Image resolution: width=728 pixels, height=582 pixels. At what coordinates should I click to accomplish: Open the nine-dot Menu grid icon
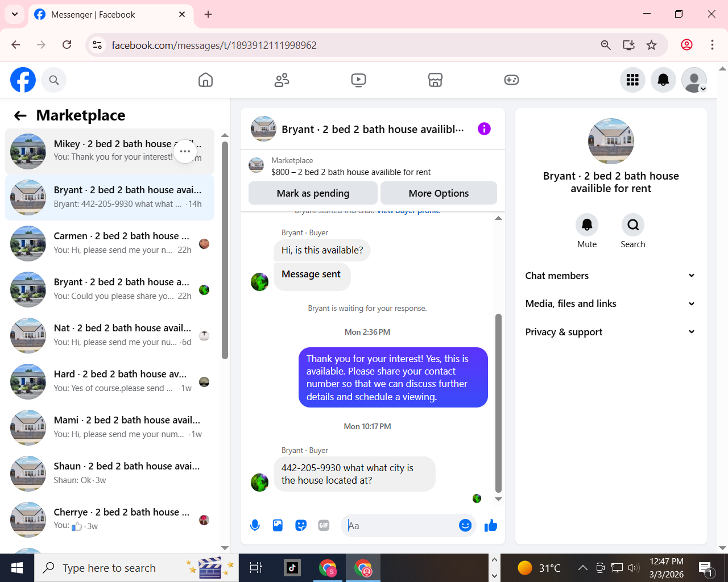[632, 80]
